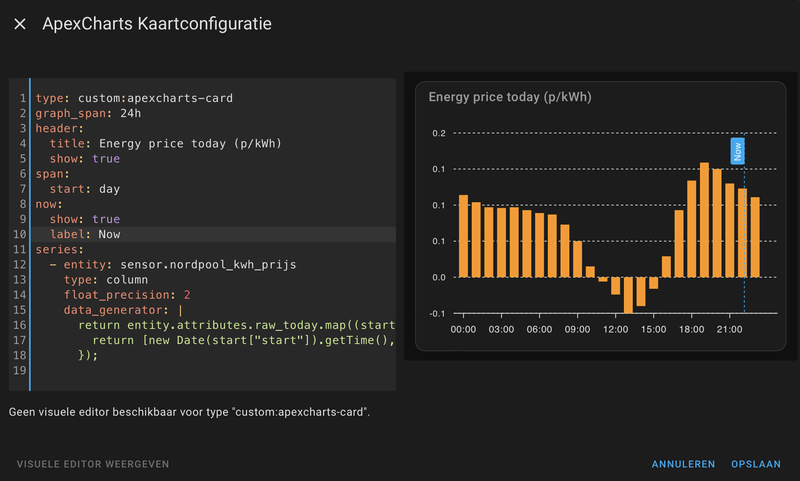The image size is (800, 481).
Task: Click the first bar at 00:00
Action: pyautogui.click(x=463, y=236)
